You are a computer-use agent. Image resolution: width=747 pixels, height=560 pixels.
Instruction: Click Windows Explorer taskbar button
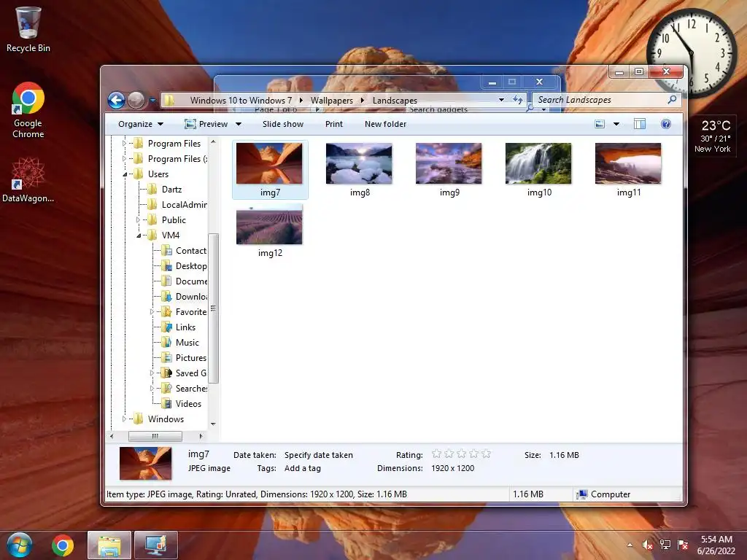[x=109, y=545]
